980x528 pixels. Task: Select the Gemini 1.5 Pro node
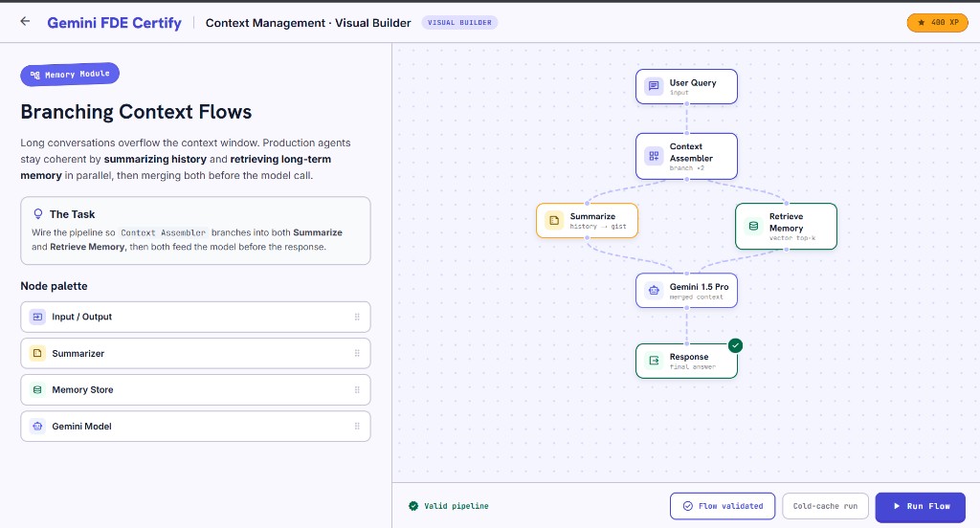686,291
